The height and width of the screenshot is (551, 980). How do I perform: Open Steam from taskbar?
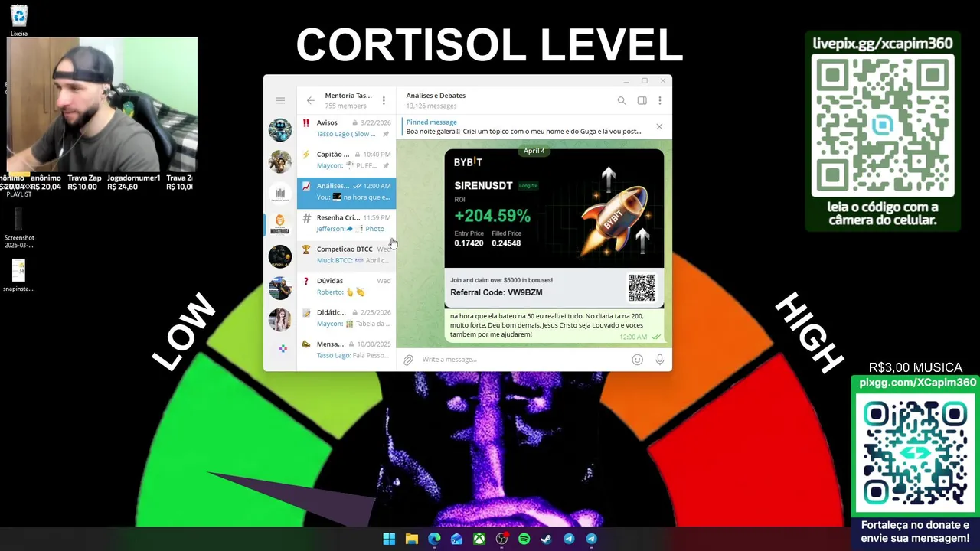coord(547,539)
